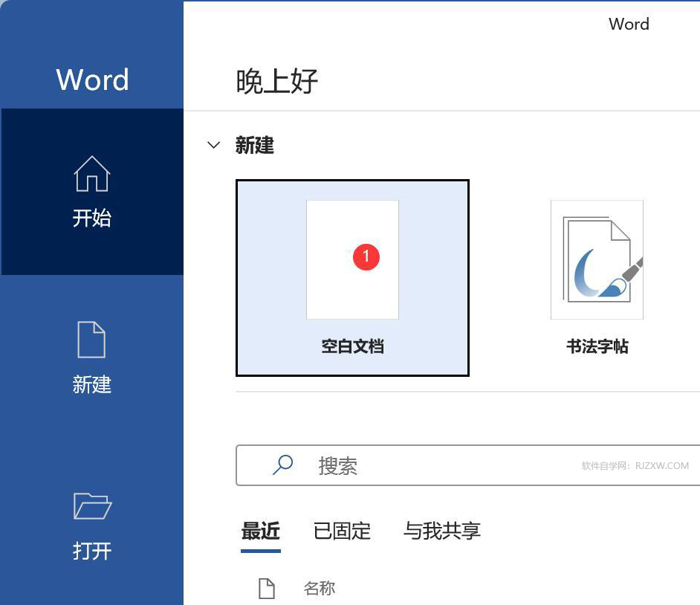Screen dimensions: 700x605
Task: Open files via the Open folder icon
Action: pyautogui.click(x=92, y=508)
